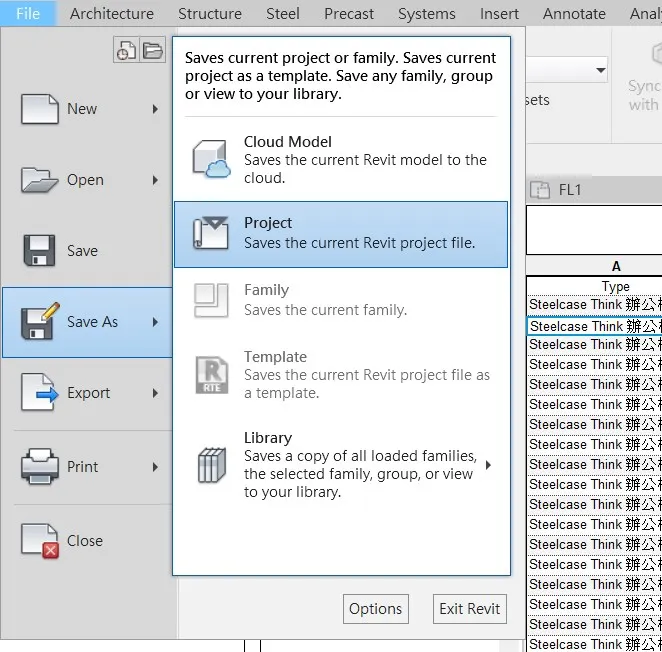Open the Precast ribbon tab
The image size is (662, 652).
pyautogui.click(x=349, y=14)
